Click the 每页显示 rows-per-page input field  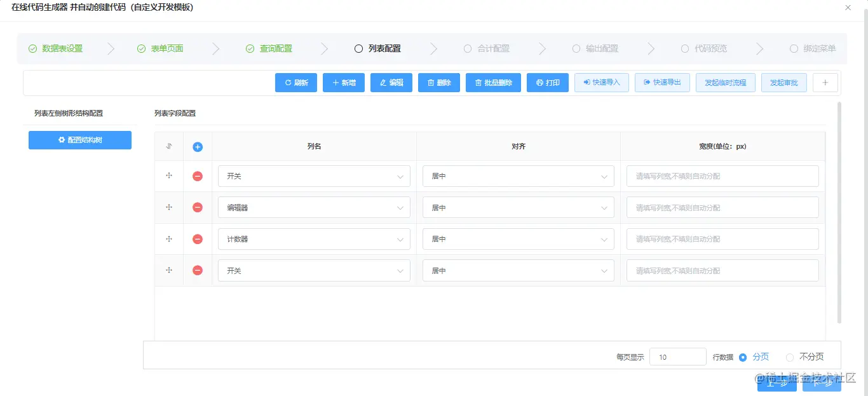click(678, 357)
